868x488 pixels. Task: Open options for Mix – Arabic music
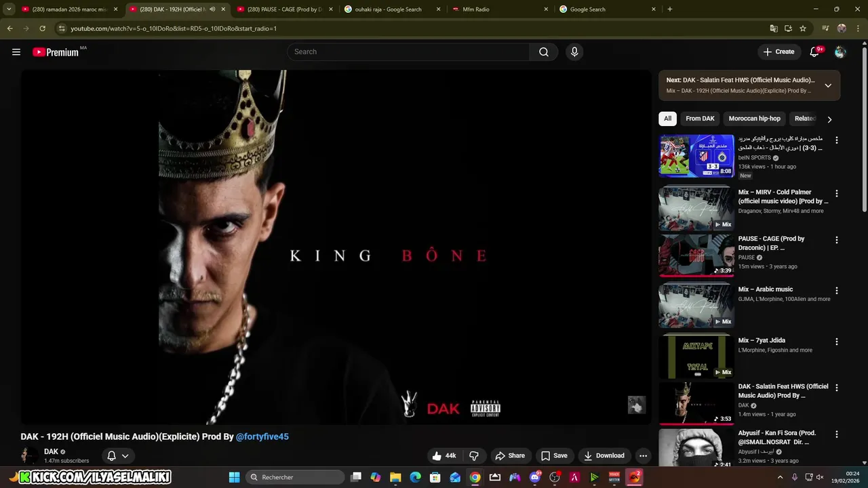[x=836, y=291]
